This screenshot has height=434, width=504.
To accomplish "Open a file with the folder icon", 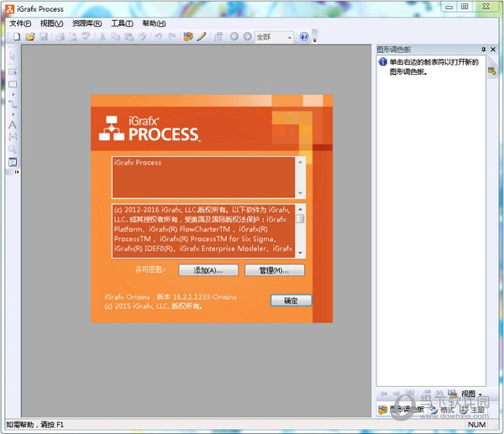I will [30, 37].
